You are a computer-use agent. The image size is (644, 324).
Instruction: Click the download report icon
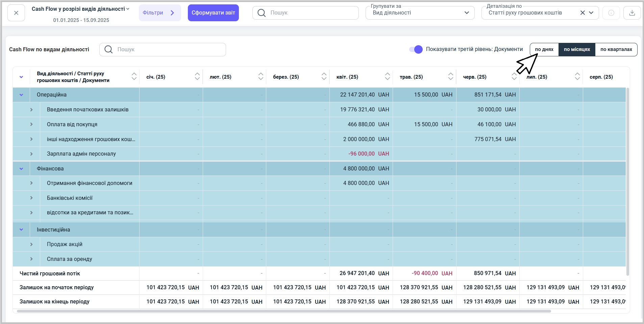[632, 13]
